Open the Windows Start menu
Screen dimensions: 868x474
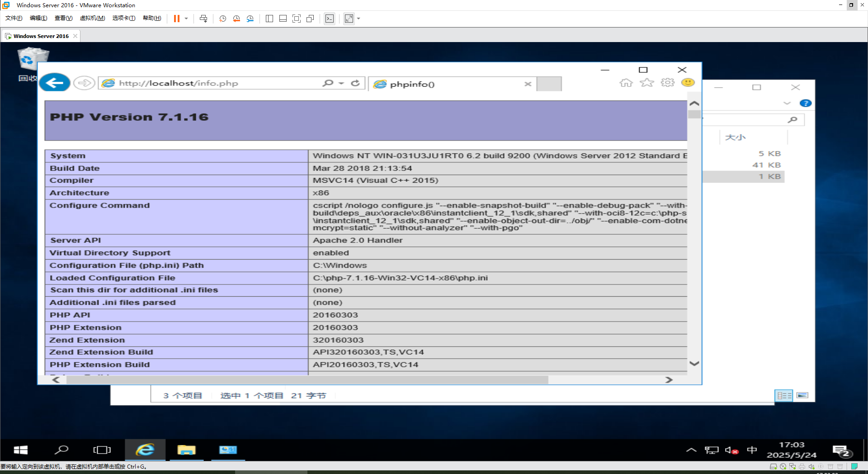(x=21, y=450)
